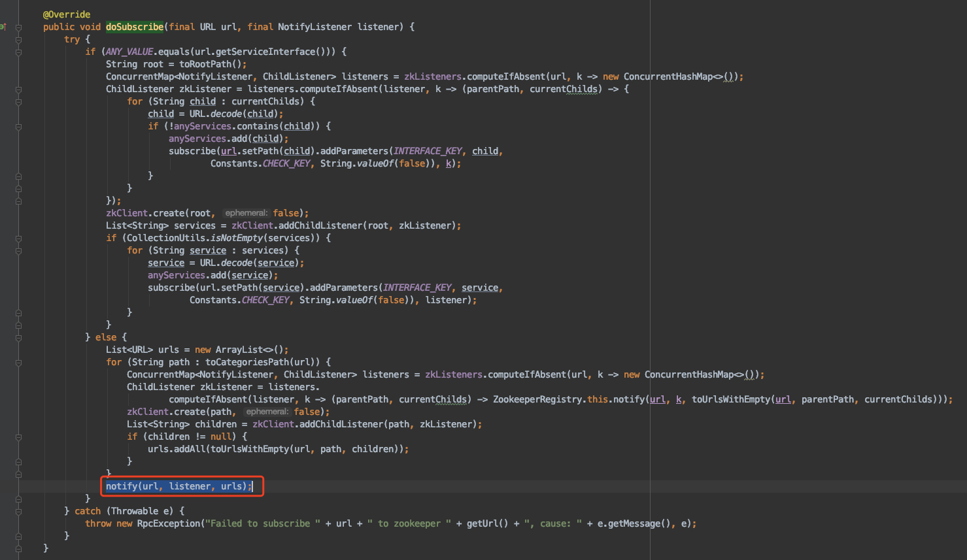Click anyServices.add(service) statement

[x=212, y=275]
